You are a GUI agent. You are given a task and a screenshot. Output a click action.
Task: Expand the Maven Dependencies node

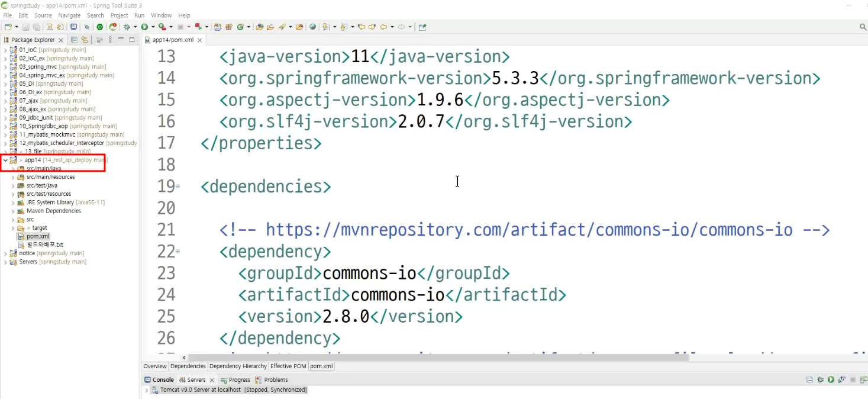coord(13,211)
